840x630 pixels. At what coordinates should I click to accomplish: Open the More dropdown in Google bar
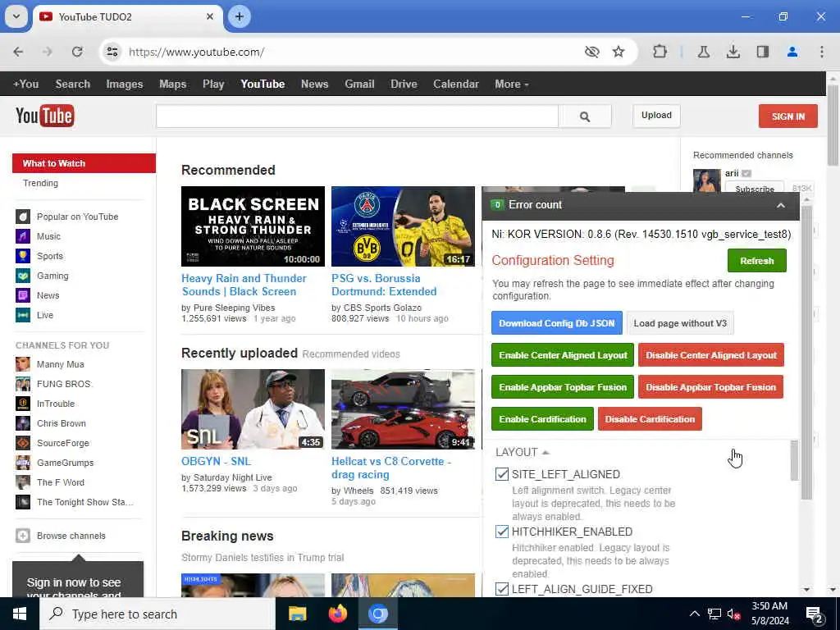511,84
